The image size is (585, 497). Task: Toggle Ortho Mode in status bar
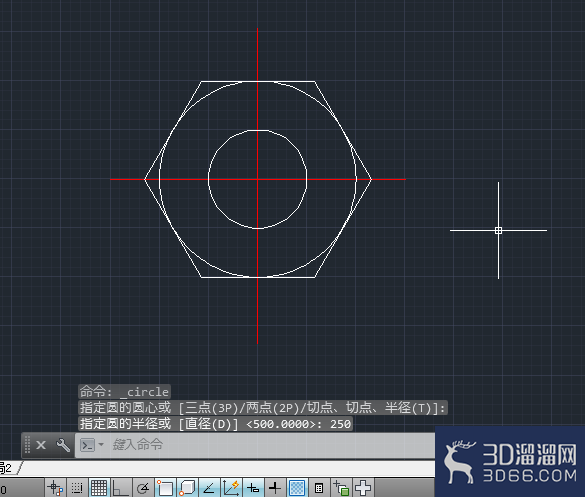coord(121,488)
